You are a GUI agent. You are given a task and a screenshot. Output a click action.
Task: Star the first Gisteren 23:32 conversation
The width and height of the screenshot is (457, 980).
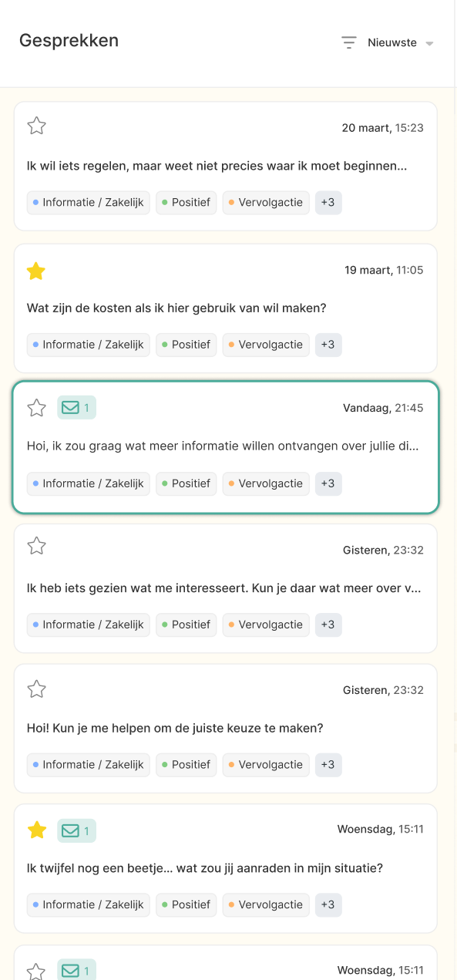click(36, 547)
